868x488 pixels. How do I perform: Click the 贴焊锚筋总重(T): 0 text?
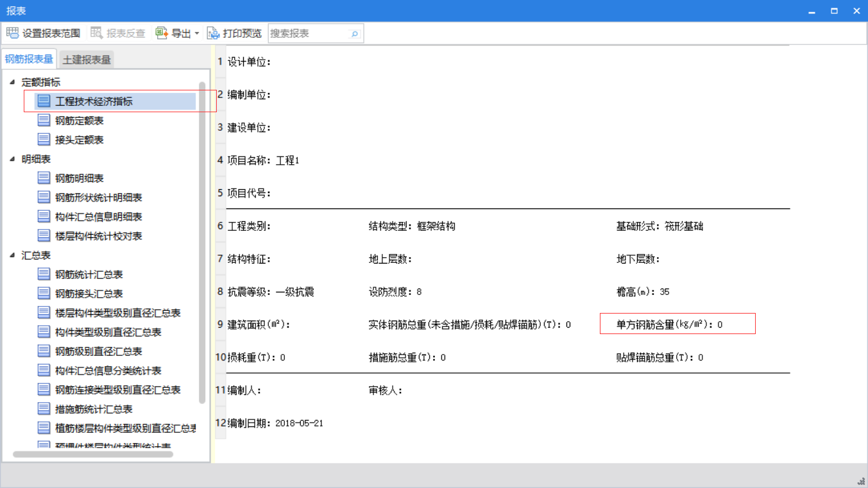point(660,357)
